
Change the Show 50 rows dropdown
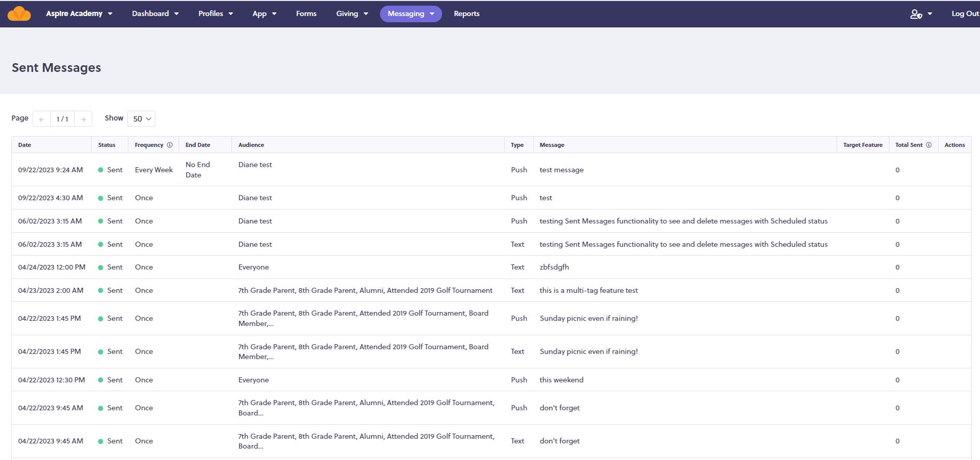point(141,118)
